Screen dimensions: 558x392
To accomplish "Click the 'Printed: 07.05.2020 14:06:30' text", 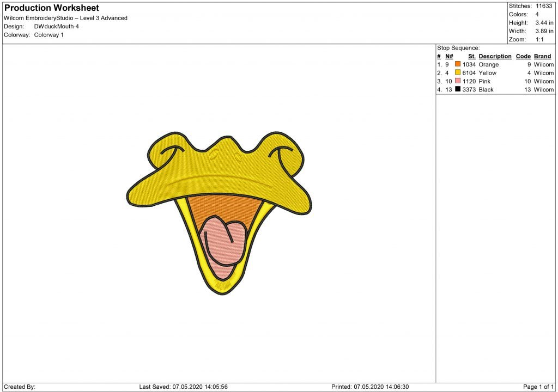I will coord(370,387).
